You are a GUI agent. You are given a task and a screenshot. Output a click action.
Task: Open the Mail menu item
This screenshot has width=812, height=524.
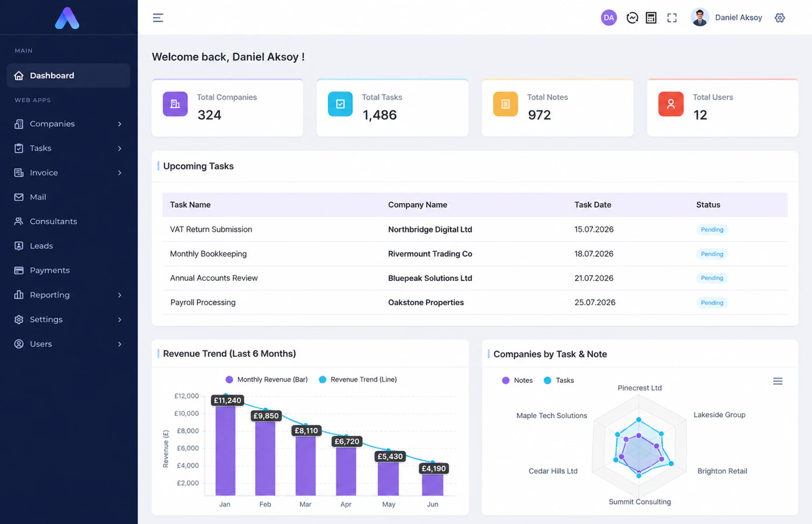pos(69,197)
